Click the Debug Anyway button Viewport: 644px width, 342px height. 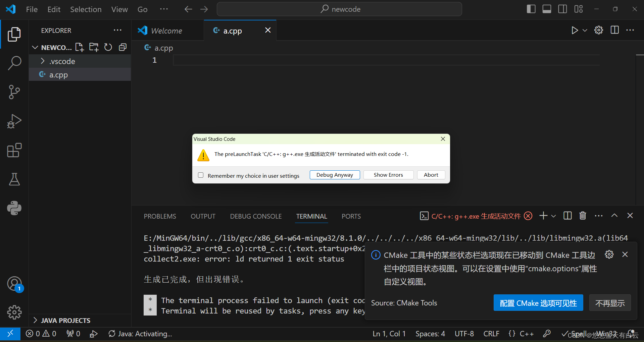pyautogui.click(x=335, y=175)
